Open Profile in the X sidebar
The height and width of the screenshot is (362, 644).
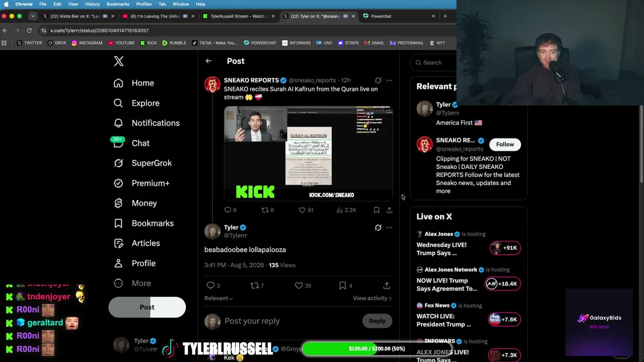[134, 263]
